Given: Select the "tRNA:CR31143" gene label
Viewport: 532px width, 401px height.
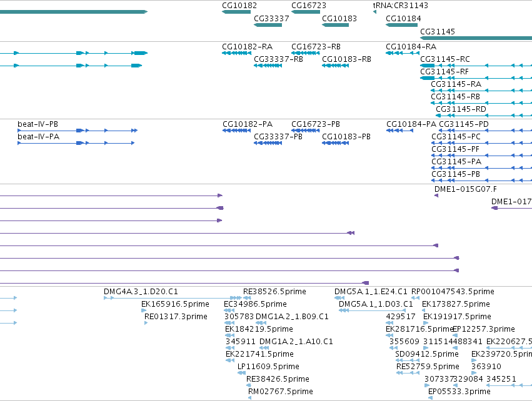Looking at the screenshot, I should point(400,6).
